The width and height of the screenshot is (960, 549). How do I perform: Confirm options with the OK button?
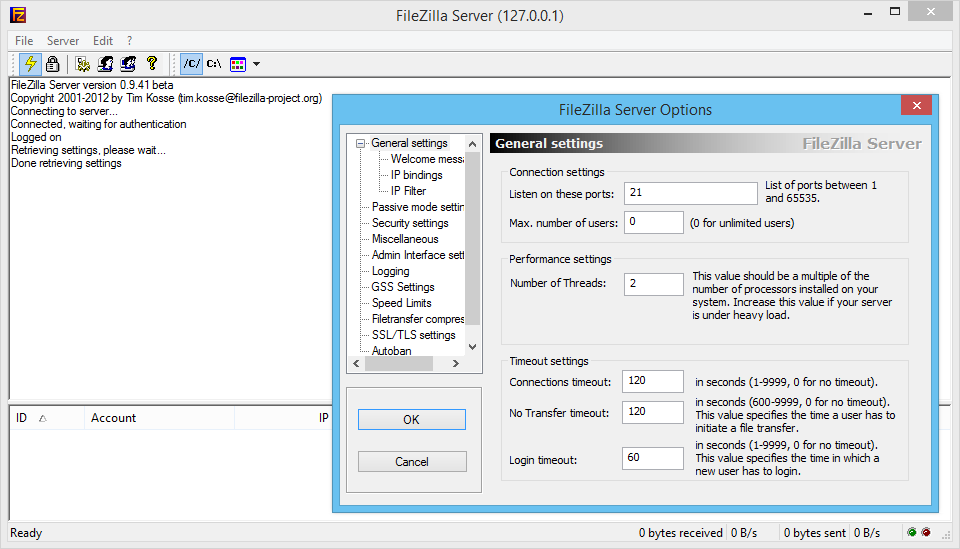click(411, 419)
